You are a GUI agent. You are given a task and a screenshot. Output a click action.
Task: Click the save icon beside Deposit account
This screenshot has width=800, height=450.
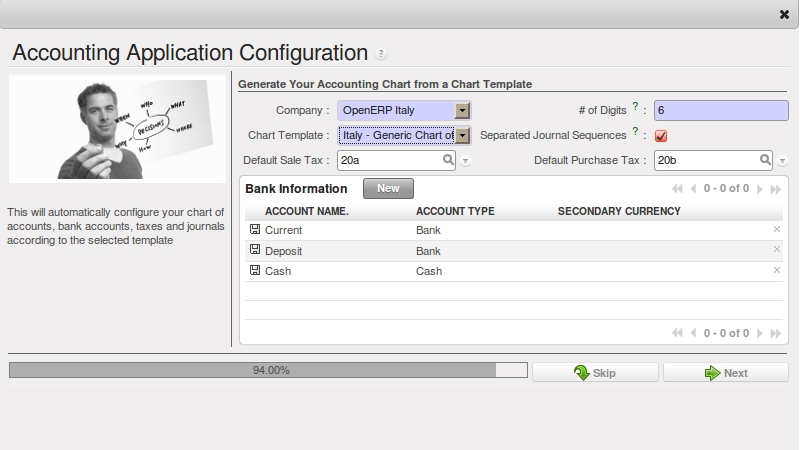255,251
